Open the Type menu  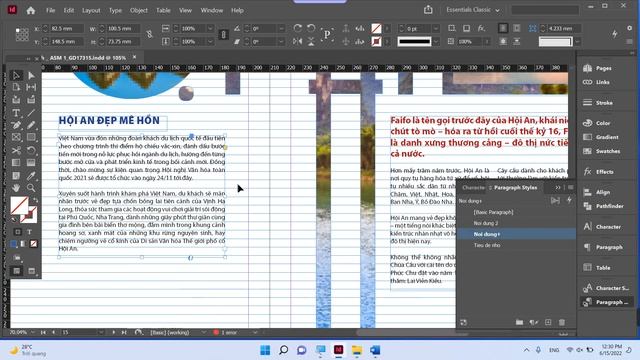click(115, 11)
